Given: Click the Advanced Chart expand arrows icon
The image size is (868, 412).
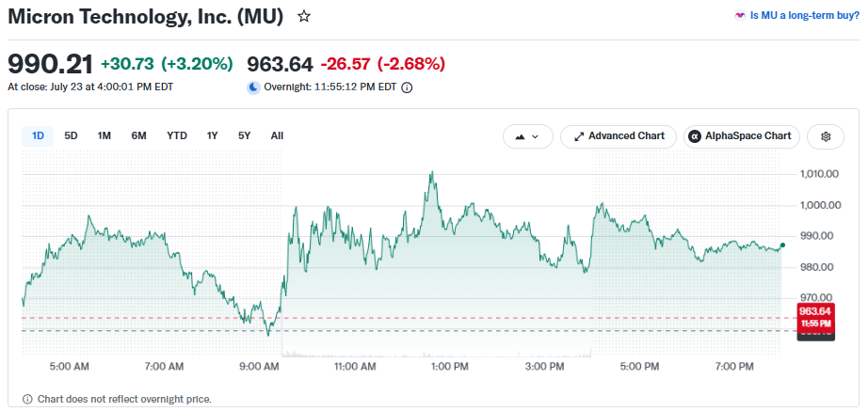Looking at the screenshot, I should click(x=579, y=136).
